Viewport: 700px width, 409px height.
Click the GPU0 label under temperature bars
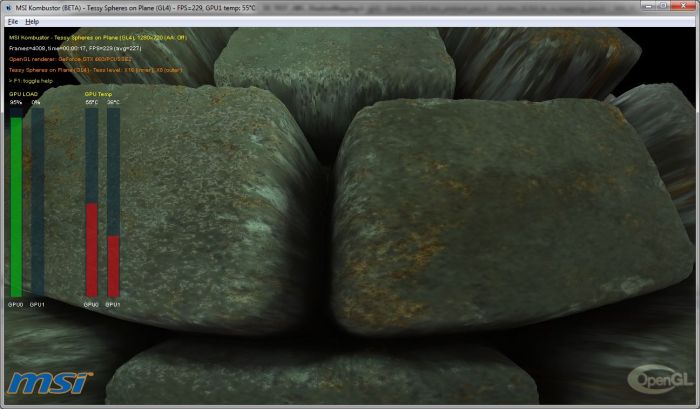coord(91,305)
